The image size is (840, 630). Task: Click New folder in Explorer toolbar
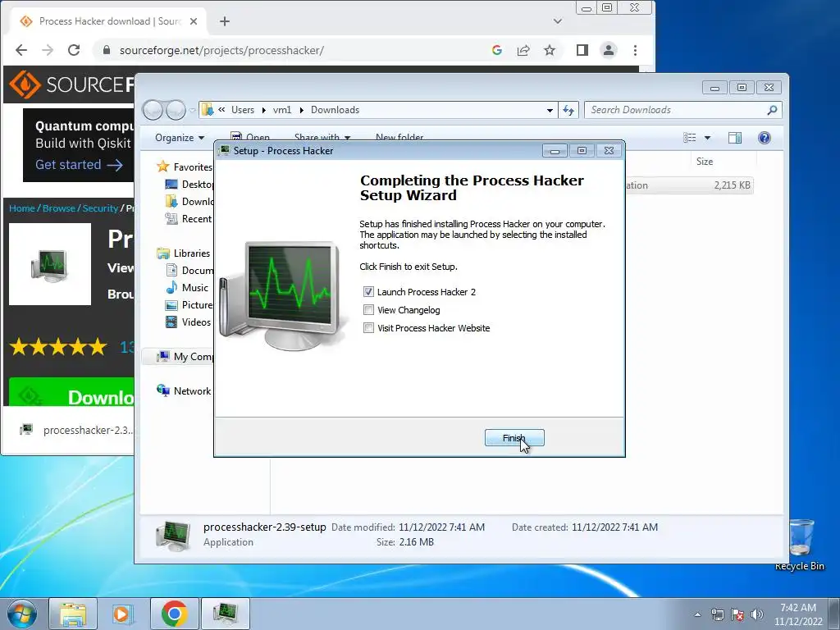(399, 138)
